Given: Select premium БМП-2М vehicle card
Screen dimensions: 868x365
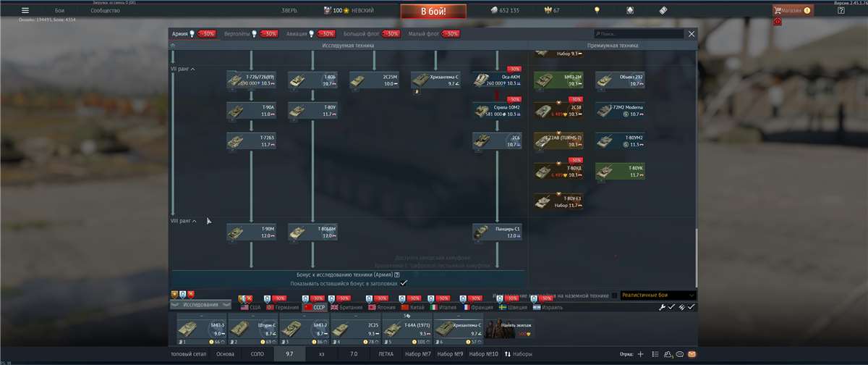Looking at the screenshot, I should [x=558, y=80].
